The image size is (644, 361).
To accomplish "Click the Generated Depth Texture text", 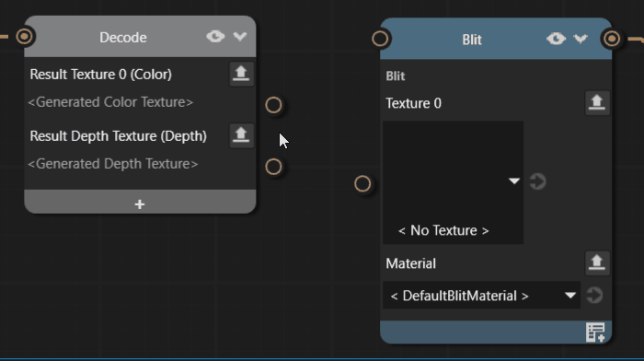I will point(113,164).
